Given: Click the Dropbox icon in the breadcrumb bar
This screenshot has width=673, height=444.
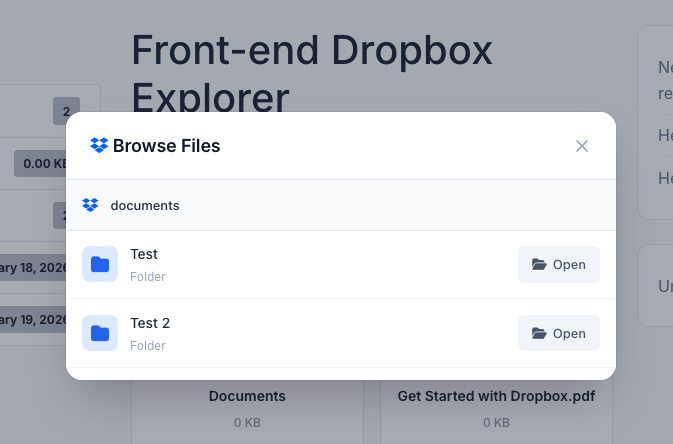Looking at the screenshot, I should [90, 205].
